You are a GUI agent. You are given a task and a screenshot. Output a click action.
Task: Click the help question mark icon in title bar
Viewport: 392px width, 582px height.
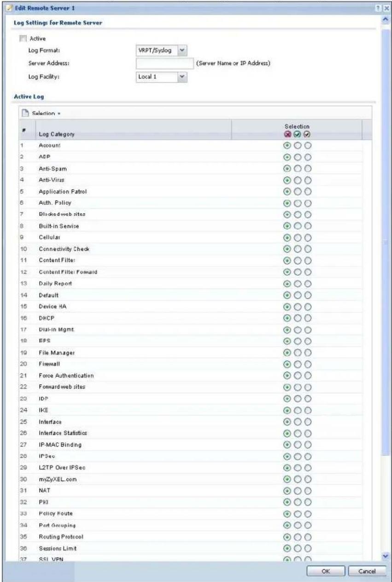[380, 9]
